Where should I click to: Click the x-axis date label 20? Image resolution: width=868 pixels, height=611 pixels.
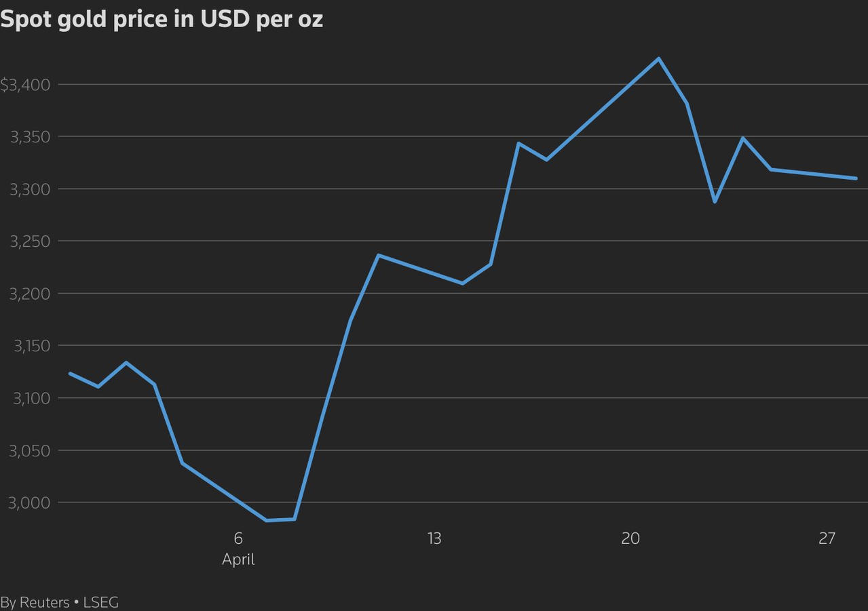630,538
